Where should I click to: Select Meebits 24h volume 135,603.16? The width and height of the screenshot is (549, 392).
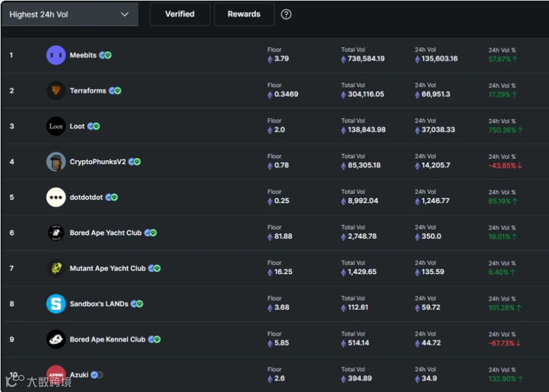[440, 59]
